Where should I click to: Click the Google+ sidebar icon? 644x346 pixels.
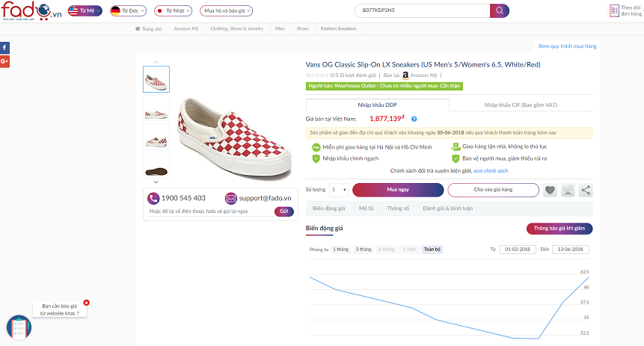pyautogui.click(x=4, y=61)
